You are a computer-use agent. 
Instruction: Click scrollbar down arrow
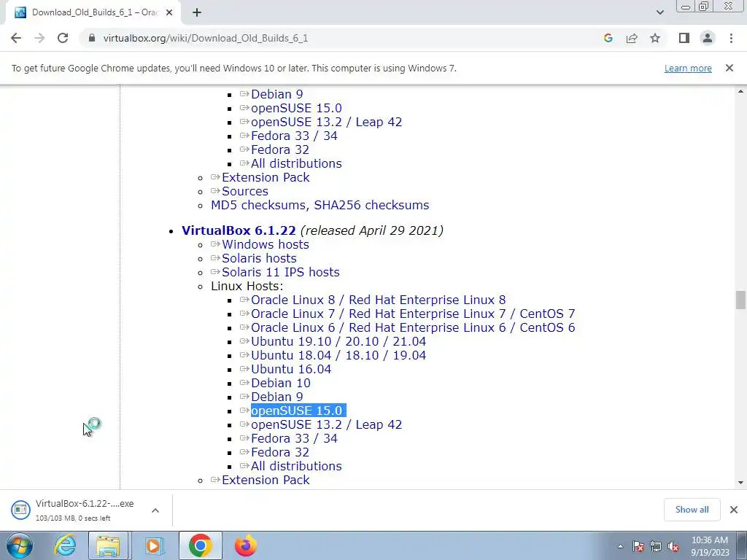(x=740, y=483)
